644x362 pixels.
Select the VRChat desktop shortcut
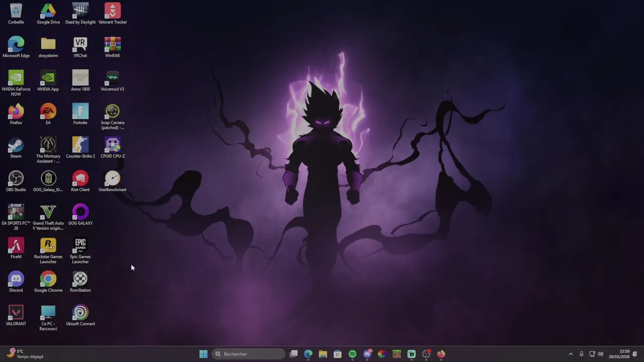(x=80, y=47)
